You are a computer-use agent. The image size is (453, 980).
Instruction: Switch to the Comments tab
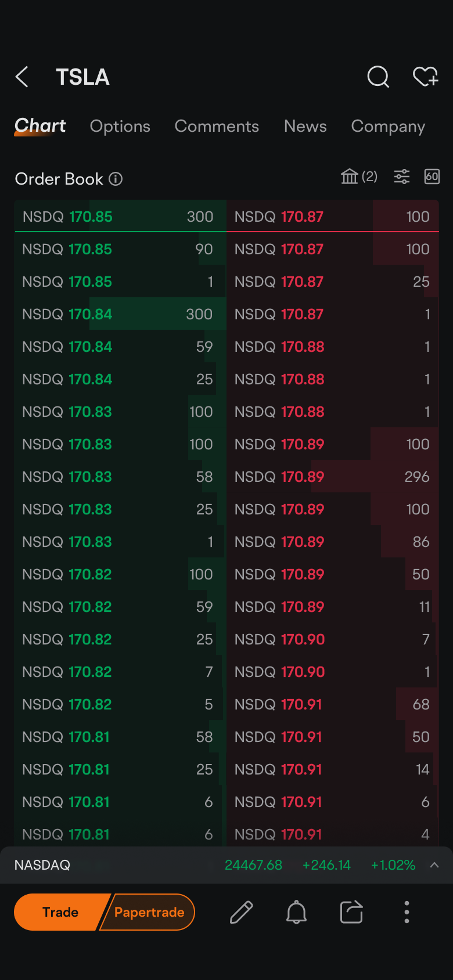pyautogui.click(x=217, y=127)
